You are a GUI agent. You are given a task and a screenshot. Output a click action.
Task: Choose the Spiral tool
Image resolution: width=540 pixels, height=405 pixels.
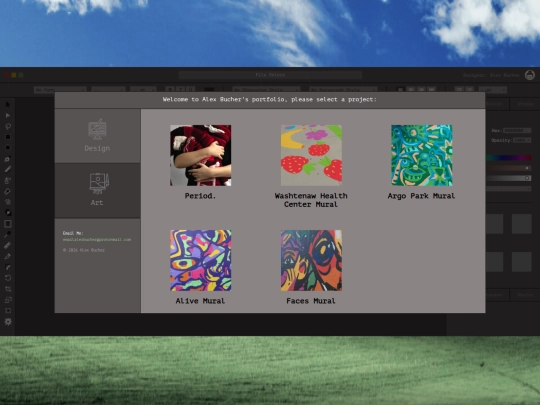click(x=8, y=202)
